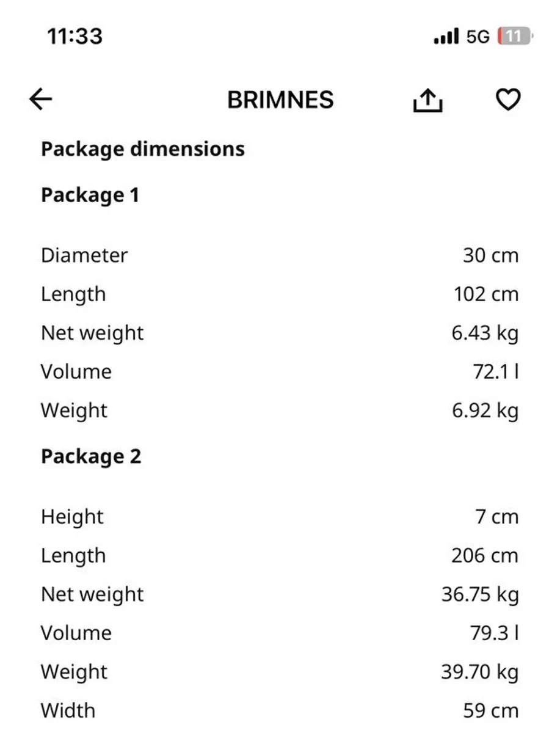The image size is (560, 733).
Task: Tap the 6.92 kg weight value
Action: (485, 410)
